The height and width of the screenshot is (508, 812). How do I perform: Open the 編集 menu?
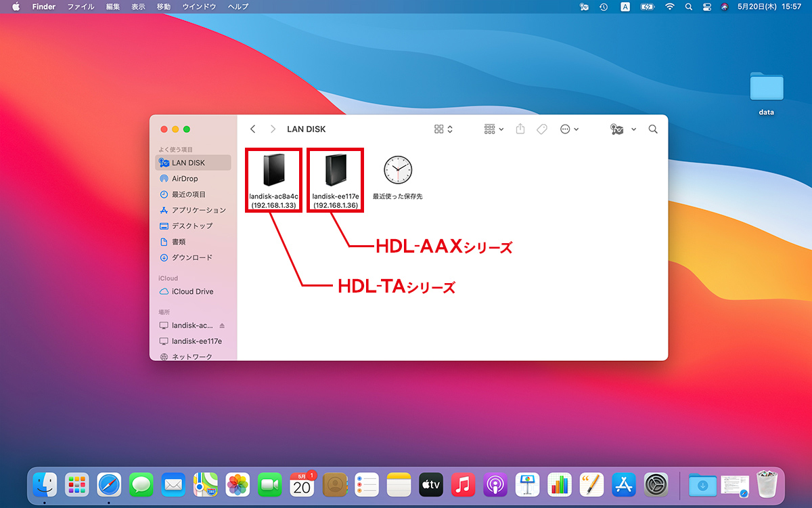[x=113, y=6]
